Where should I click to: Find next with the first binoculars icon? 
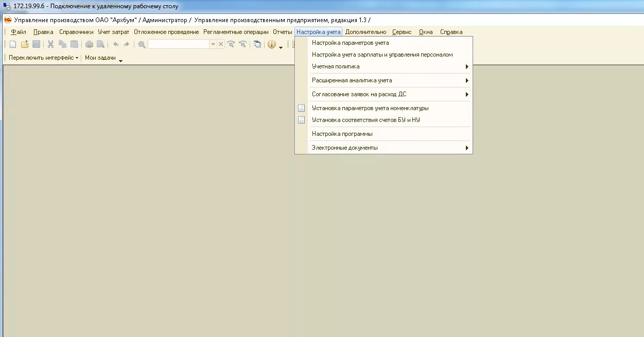tap(231, 44)
